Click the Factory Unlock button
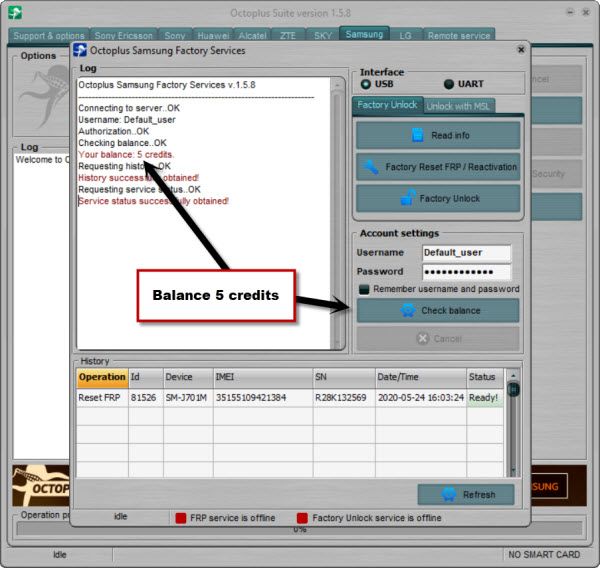This screenshot has width=600, height=568. tap(438, 198)
